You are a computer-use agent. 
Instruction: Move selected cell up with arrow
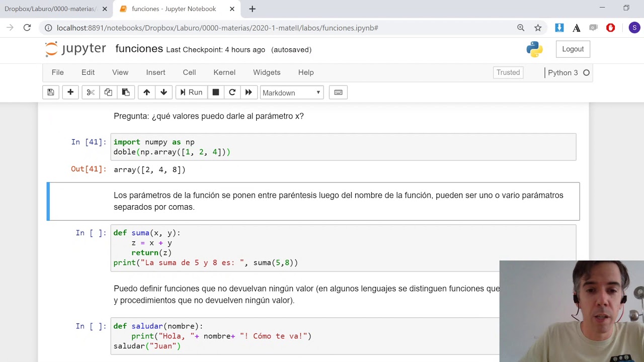click(146, 93)
